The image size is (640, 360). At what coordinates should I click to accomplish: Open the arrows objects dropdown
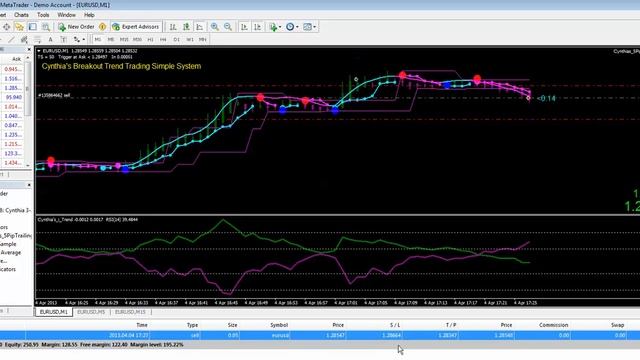pyautogui.click(x=79, y=40)
